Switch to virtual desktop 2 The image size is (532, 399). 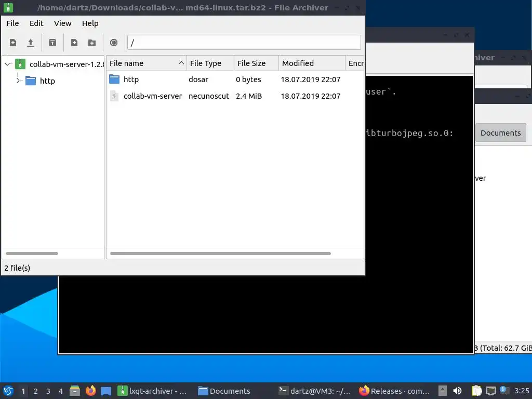click(x=36, y=391)
